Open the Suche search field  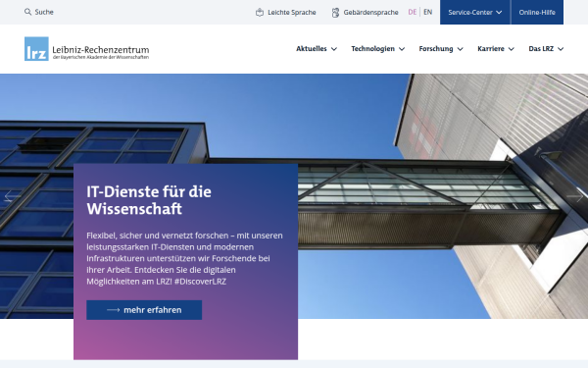coord(39,12)
